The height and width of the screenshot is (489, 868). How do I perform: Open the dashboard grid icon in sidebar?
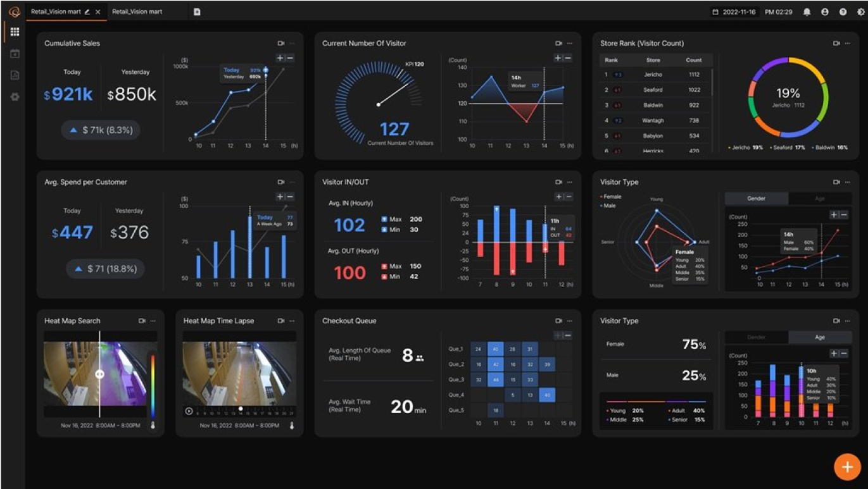point(15,32)
